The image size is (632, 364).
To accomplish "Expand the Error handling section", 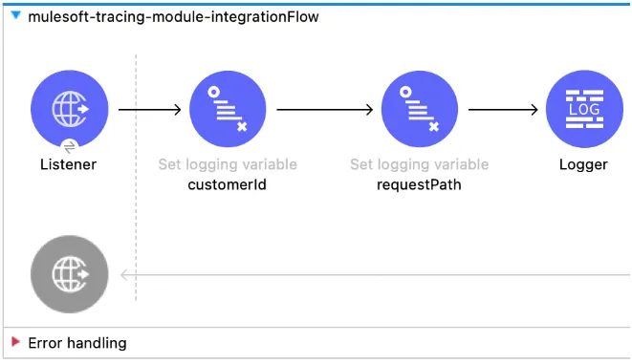I will pos(15,342).
